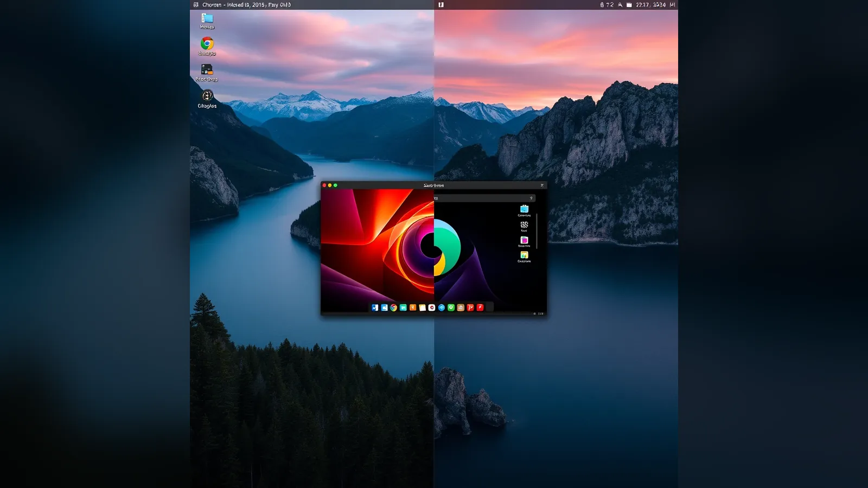Open the blue folder icon on the desktop
This screenshot has width=868, height=488.
[x=207, y=18]
